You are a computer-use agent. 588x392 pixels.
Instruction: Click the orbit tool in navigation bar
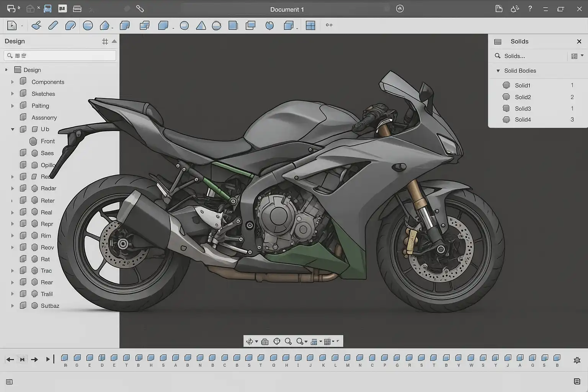pyautogui.click(x=250, y=341)
